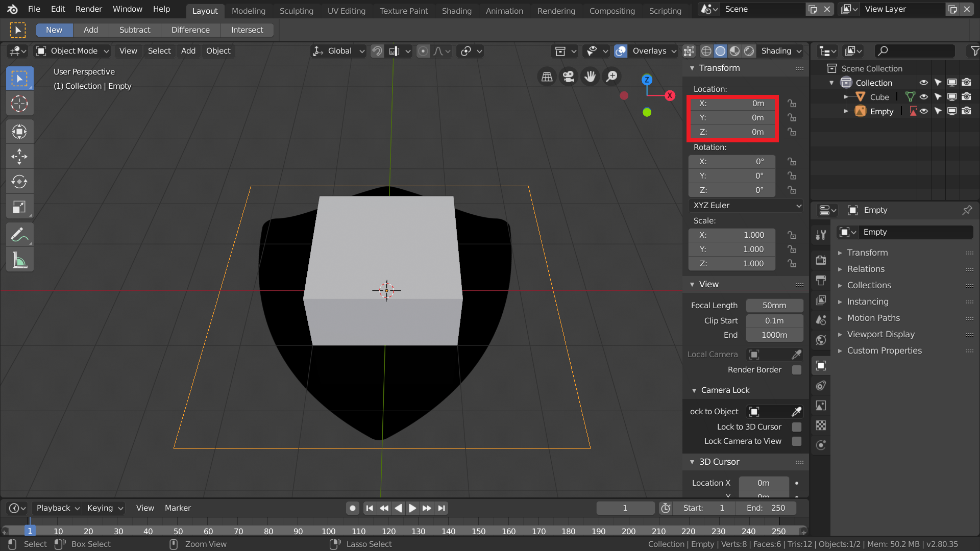This screenshot has height=551, width=980.
Task: Click the Z axis gizmo handle
Action: click(647, 80)
